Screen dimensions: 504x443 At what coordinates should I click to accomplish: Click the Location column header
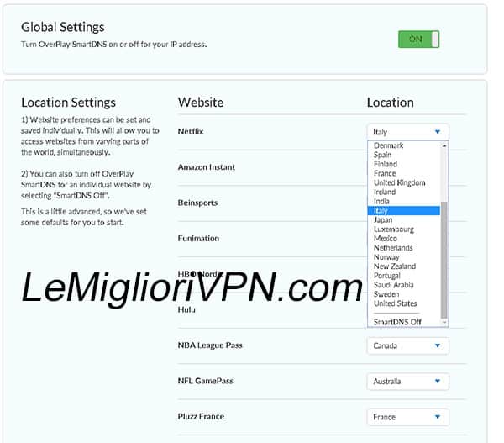[x=391, y=103]
